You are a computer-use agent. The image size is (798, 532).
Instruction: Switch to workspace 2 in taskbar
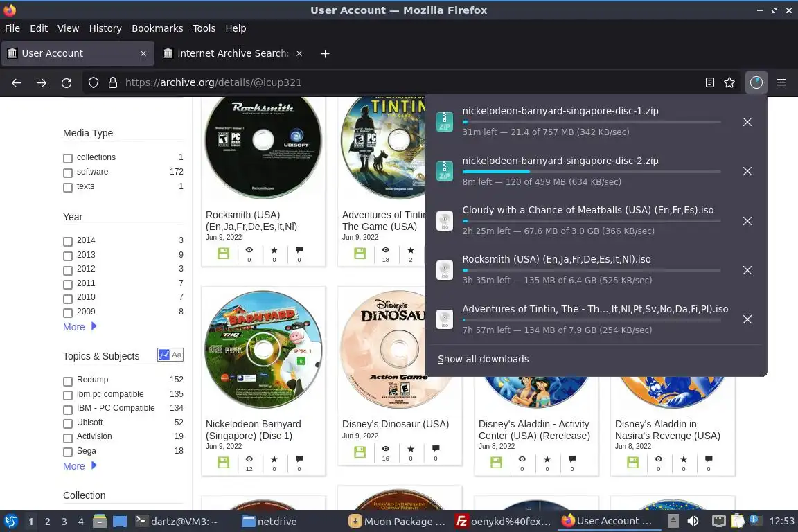pos(47,522)
